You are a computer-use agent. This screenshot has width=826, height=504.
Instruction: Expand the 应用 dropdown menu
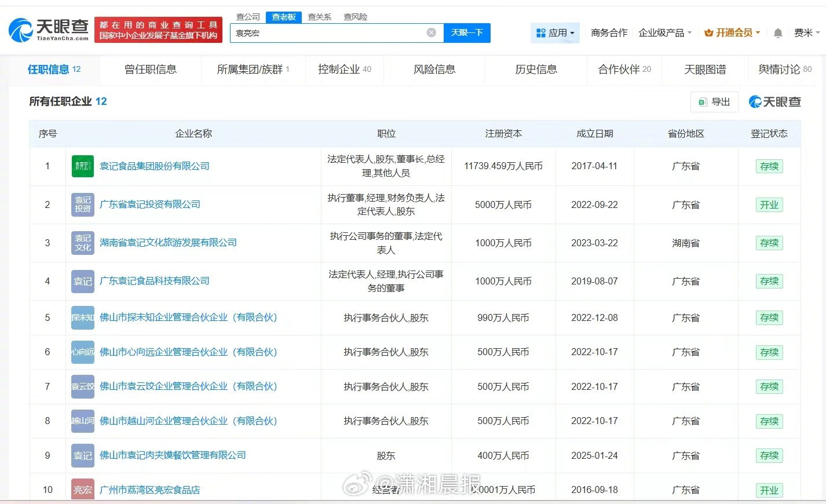(x=555, y=33)
